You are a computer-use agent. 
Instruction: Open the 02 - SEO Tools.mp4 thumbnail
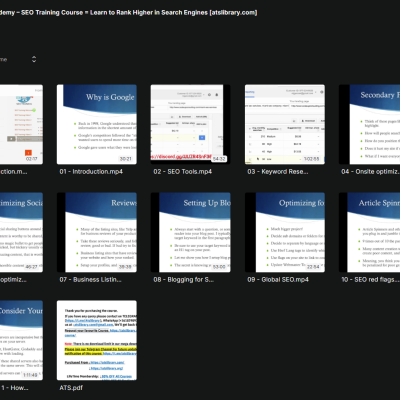[x=191, y=124]
